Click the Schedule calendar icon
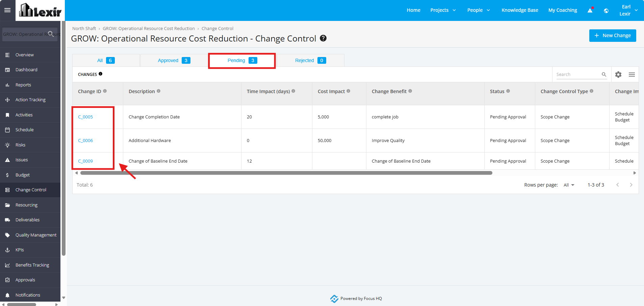 (7, 130)
